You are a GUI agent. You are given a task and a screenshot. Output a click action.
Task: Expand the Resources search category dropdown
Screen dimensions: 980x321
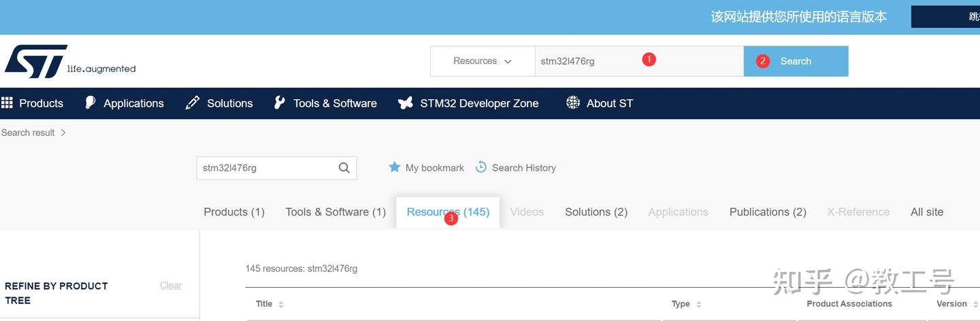pyautogui.click(x=483, y=61)
